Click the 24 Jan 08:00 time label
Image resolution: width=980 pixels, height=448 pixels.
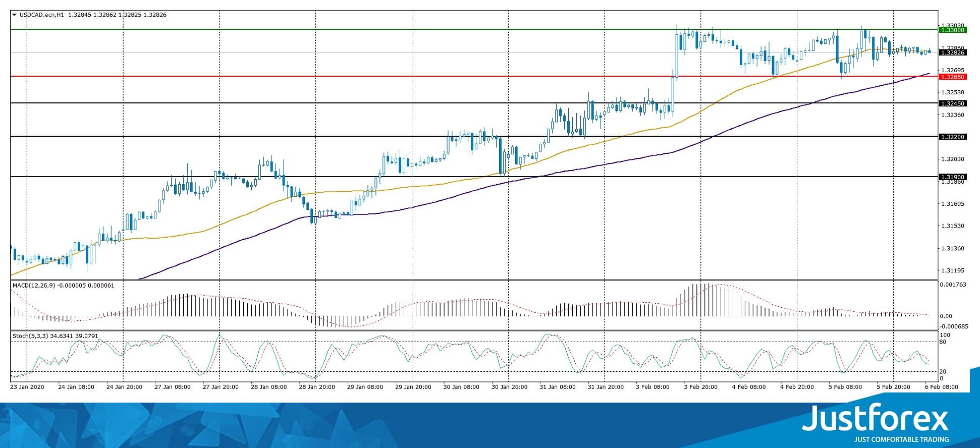tap(76, 387)
